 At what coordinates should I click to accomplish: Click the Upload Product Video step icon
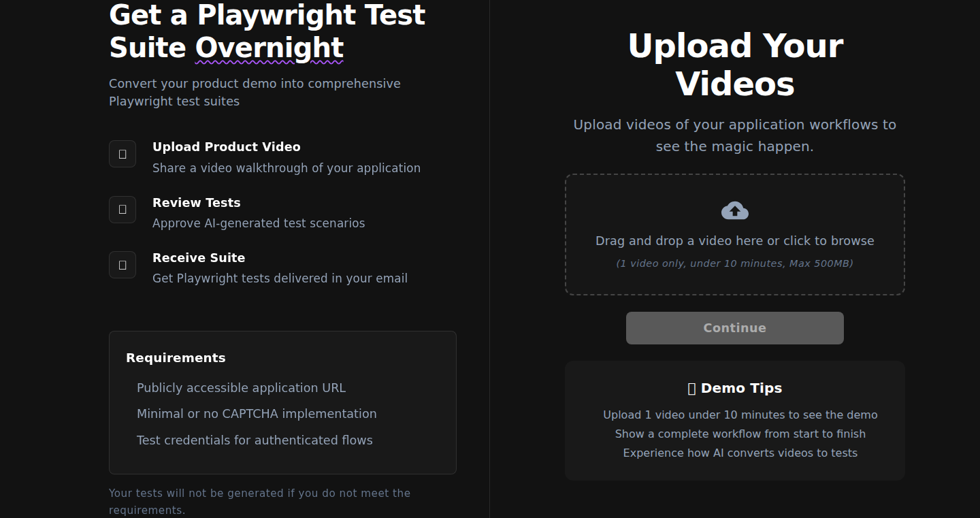pos(122,154)
